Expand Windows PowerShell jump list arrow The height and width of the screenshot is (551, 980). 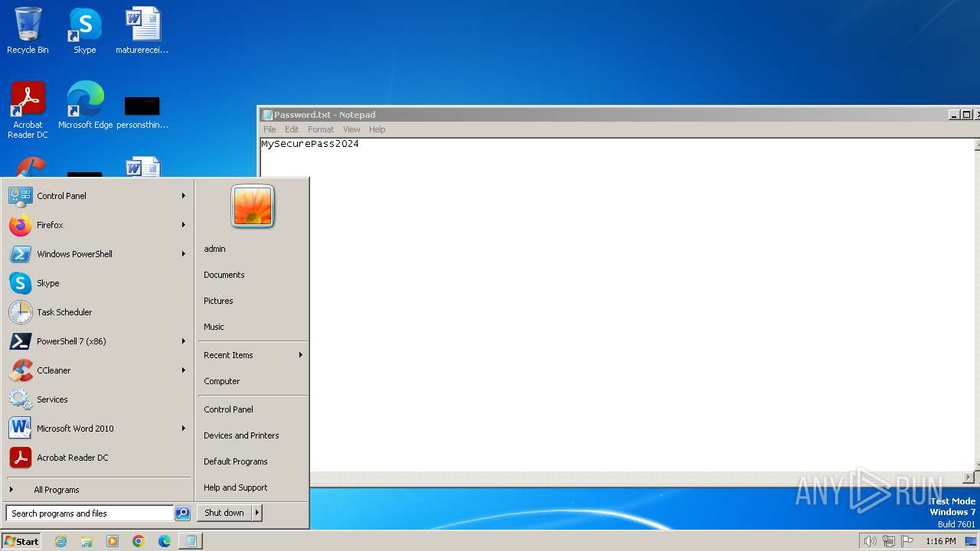(x=184, y=254)
